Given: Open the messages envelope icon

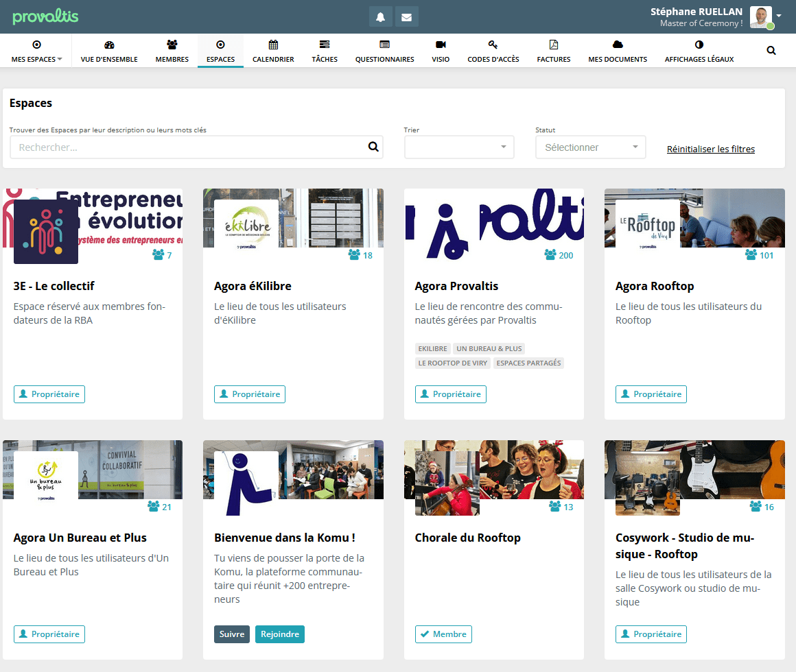Looking at the screenshot, I should [x=407, y=17].
